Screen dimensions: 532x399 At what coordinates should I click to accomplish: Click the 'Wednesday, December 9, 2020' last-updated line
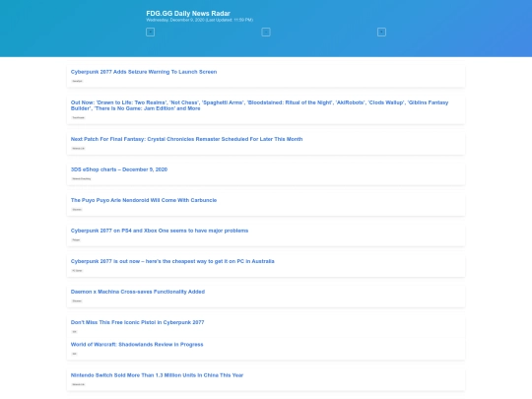click(199, 20)
